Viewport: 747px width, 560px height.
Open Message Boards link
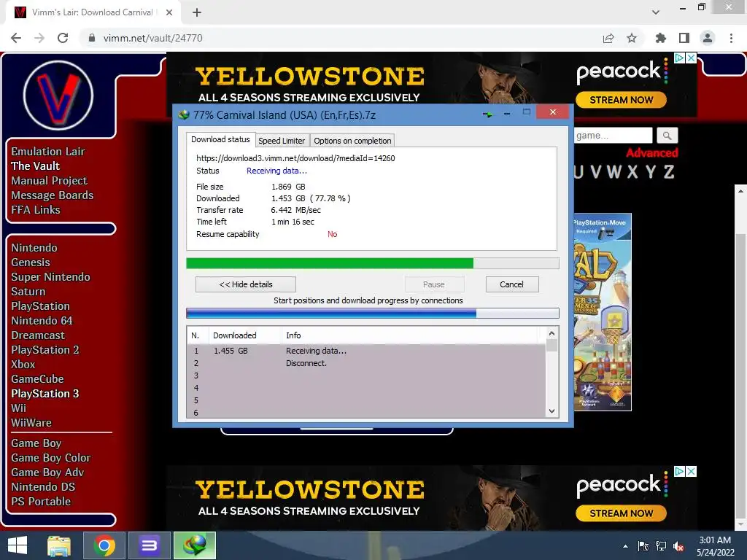(x=53, y=195)
